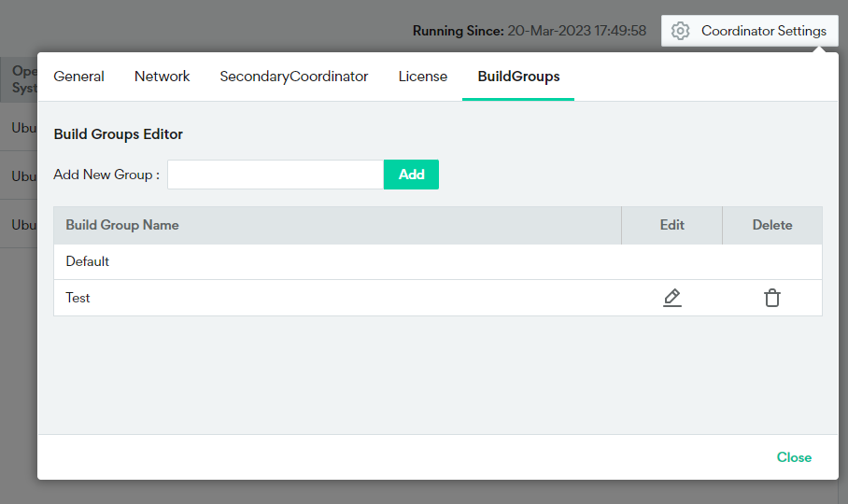Switch to the Network tab
Screen dimensions: 848x504
click(x=163, y=77)
